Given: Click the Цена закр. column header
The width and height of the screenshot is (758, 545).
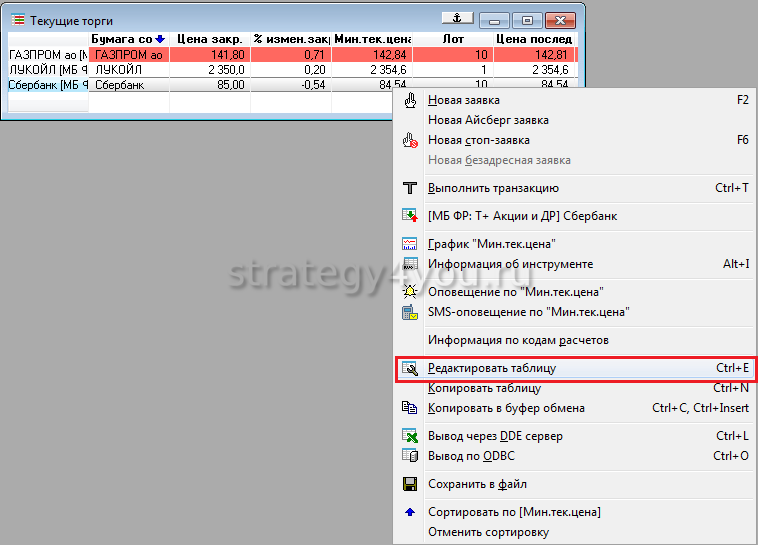Looking at the screenshot, I should point(210,39).
